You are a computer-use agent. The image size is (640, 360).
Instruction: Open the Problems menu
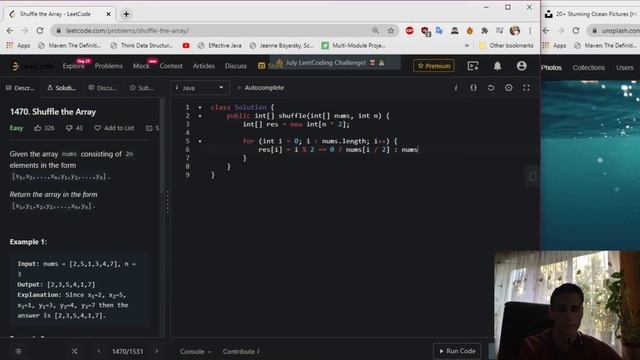(109, 66)
